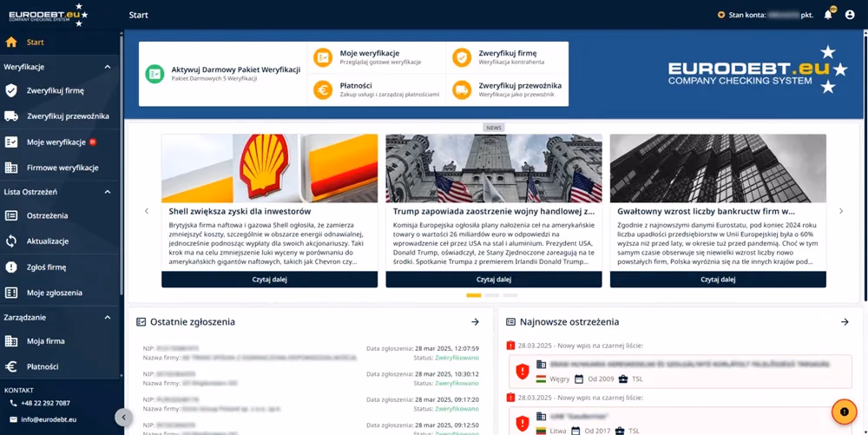
Task: Collapse the sidebar with the round arrow button
Action: (x=123, y=418)
